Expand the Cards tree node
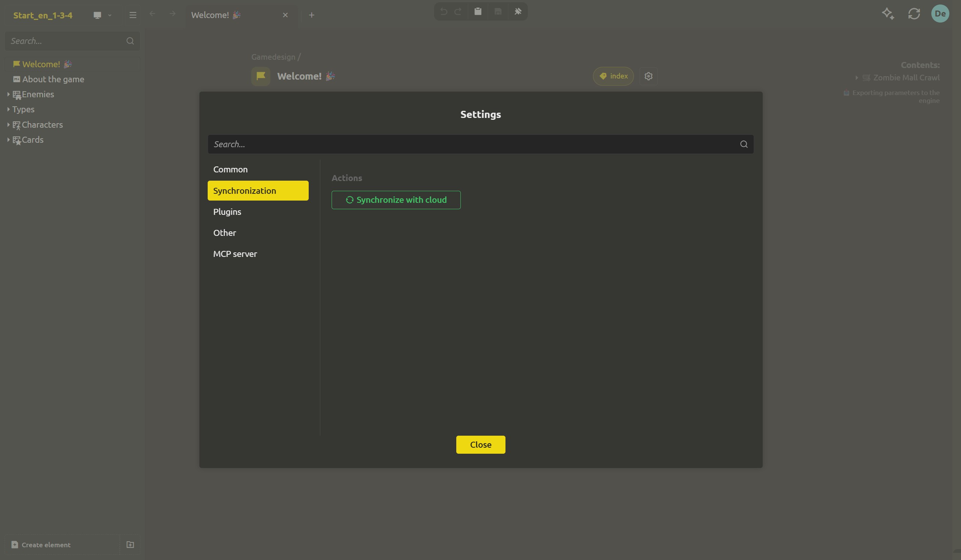This screenshot has width=961, height=560. (x=8, y=140)
